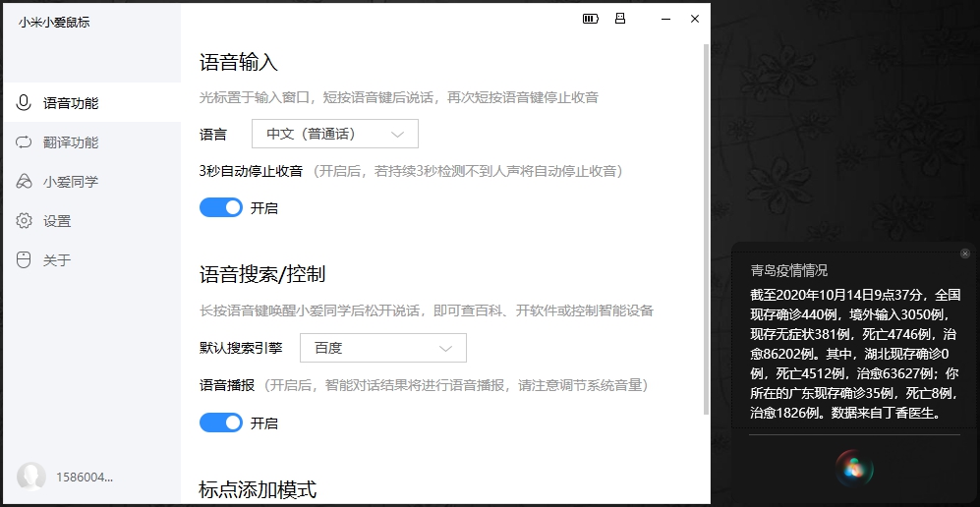Click the 标点添加模式 section heading

259,489
